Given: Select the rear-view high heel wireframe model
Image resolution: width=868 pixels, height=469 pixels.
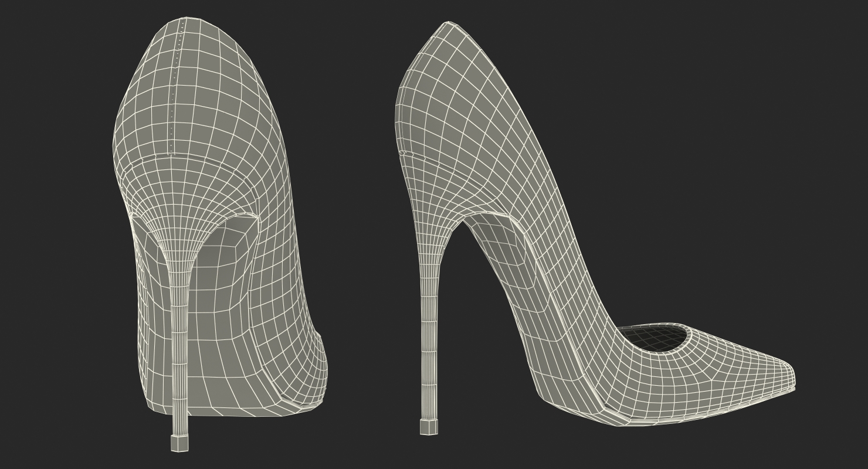Looking at the screenshot, I should [220, 235].
